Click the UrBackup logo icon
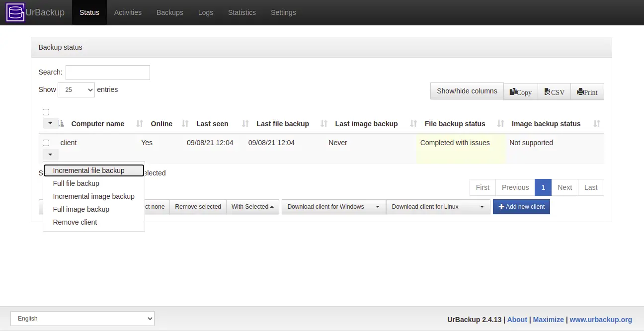This screenshot has width=644, height=332. point(15,12)
